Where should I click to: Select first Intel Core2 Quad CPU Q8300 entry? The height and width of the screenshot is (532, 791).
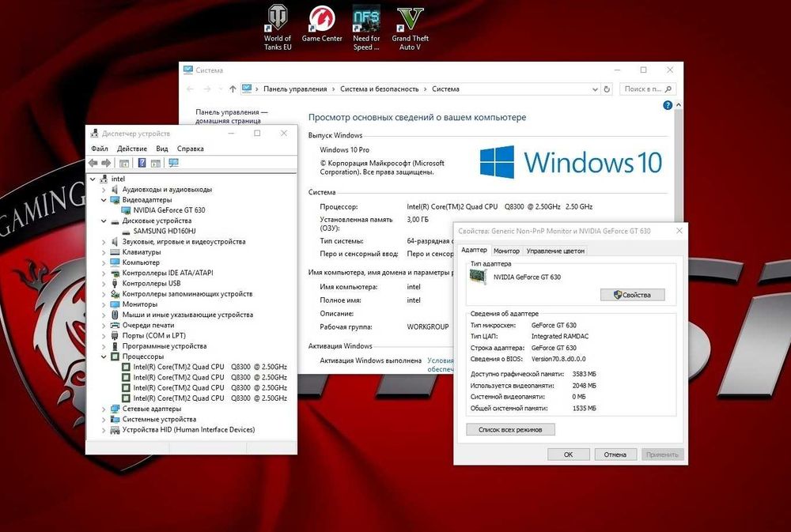point(210,367)
